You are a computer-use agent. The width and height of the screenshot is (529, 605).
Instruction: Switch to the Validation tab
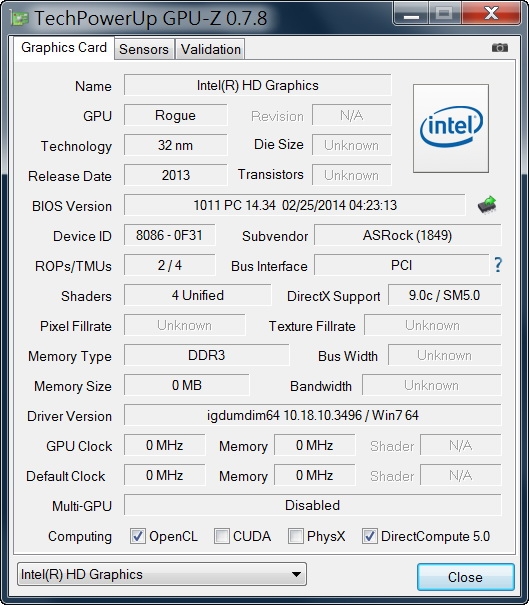211,49
